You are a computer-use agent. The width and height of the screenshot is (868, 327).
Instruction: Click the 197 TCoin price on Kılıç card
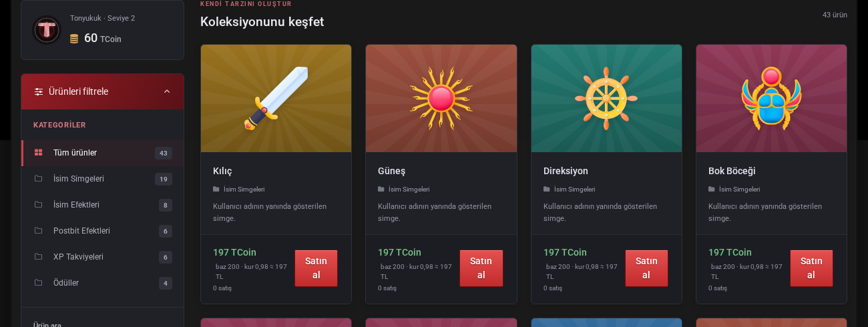point(234,252)
